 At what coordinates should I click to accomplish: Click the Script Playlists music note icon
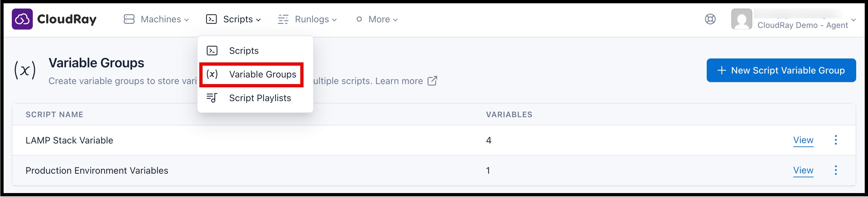[x=212, y=98]
